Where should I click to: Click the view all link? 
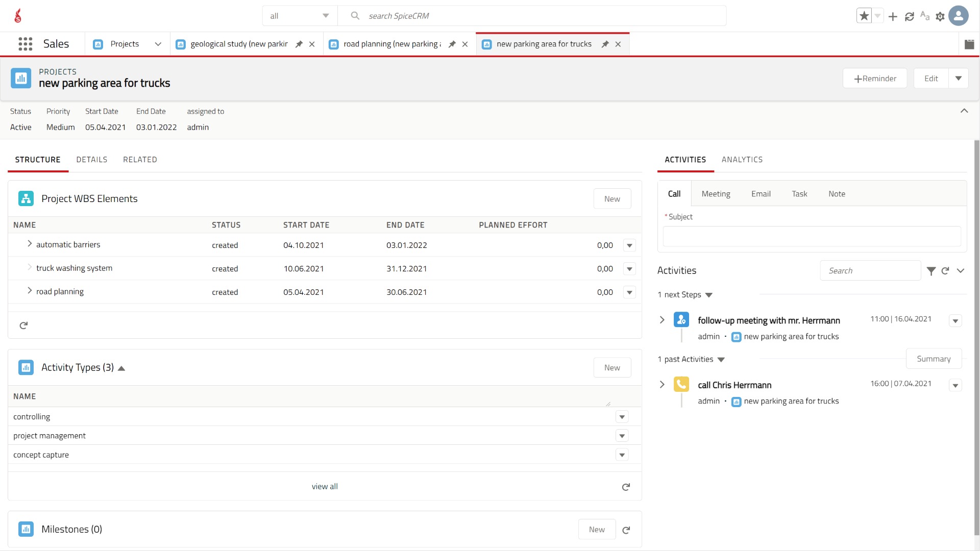(x=325, y=487)
